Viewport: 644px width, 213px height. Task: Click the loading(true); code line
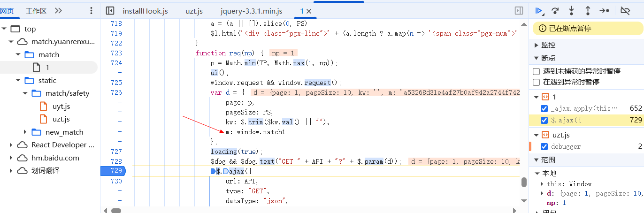point(236,152)
